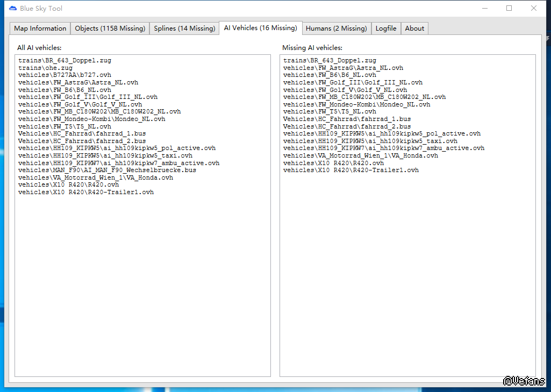Image resolution: width=551 pixels, height=392 pixels.
Task: Select MB_C180W202_NL.ovh in All AI vehicles list
Action: [x=99, y=111]
